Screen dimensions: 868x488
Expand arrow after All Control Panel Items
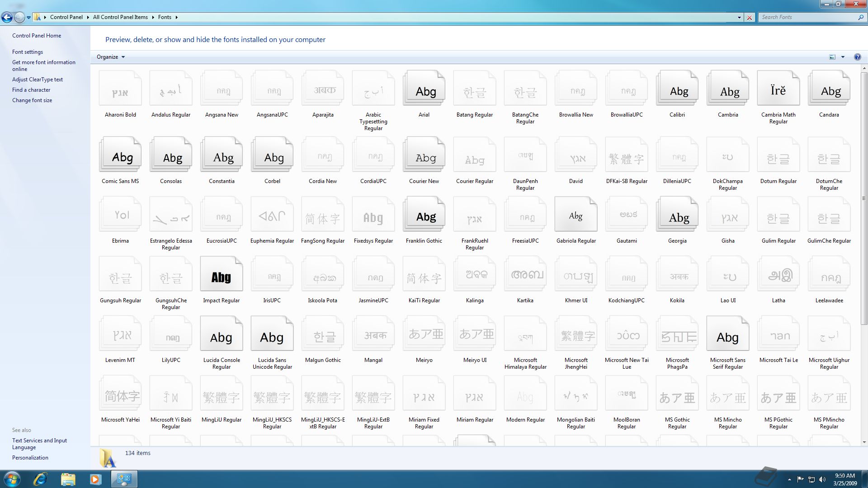[153, 17]
